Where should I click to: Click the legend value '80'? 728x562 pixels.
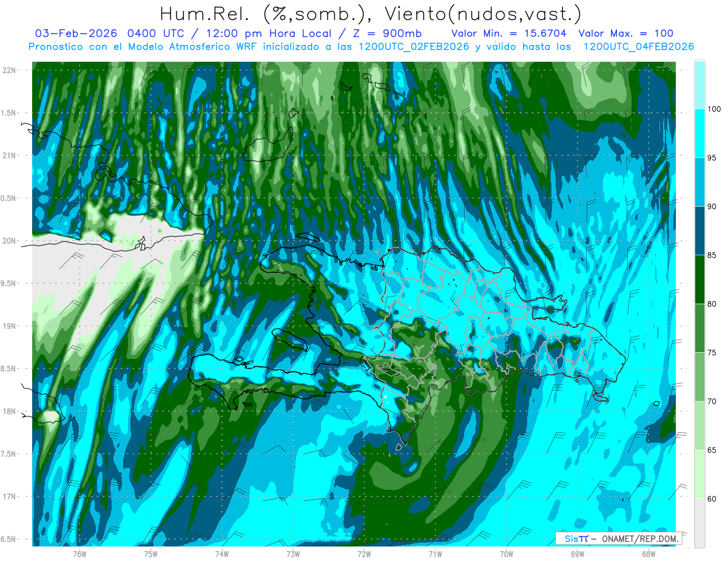[713, 304]
